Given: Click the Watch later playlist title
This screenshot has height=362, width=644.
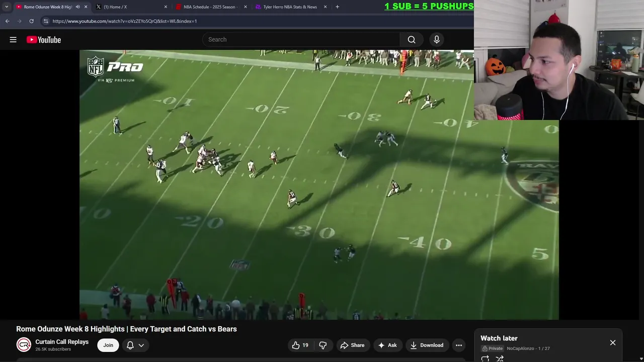Looking at the screenshot, I should 499,338.
